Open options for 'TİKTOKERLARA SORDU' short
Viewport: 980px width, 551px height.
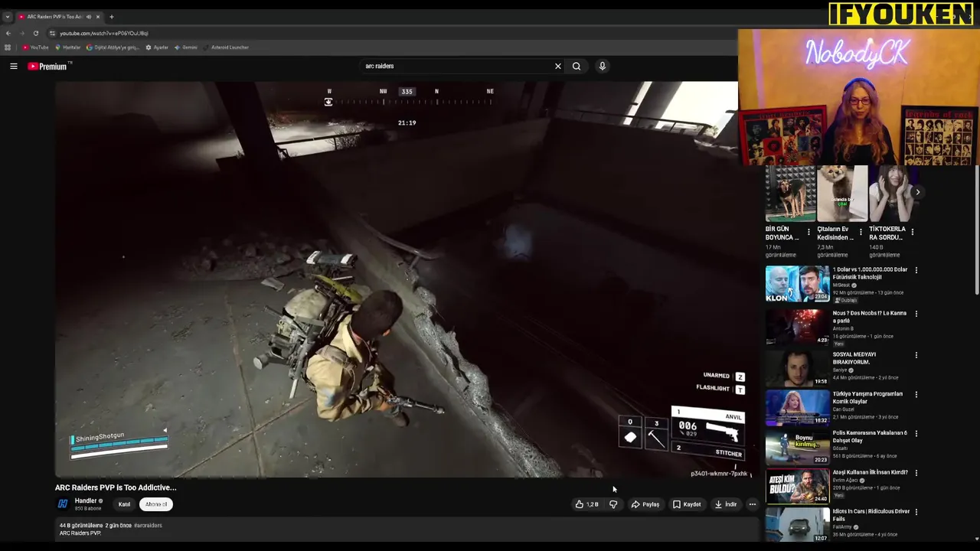click(912, 232)
